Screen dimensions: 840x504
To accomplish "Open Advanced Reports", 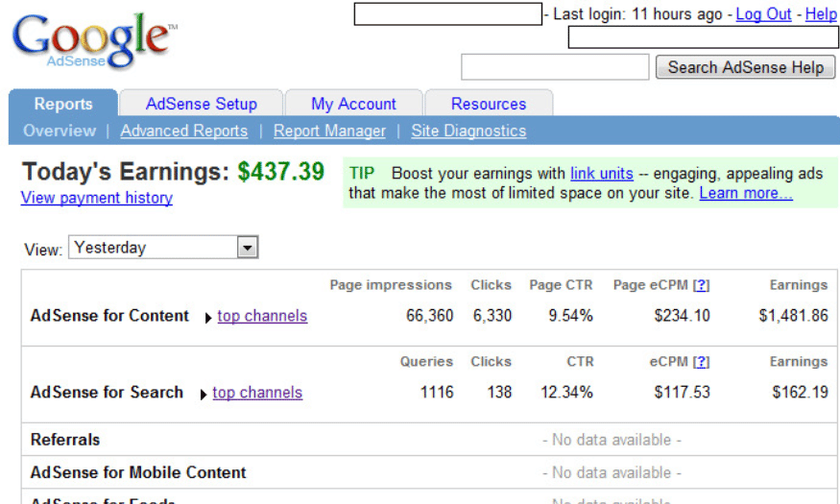I will pyautogui.click(x=183, y=131).
